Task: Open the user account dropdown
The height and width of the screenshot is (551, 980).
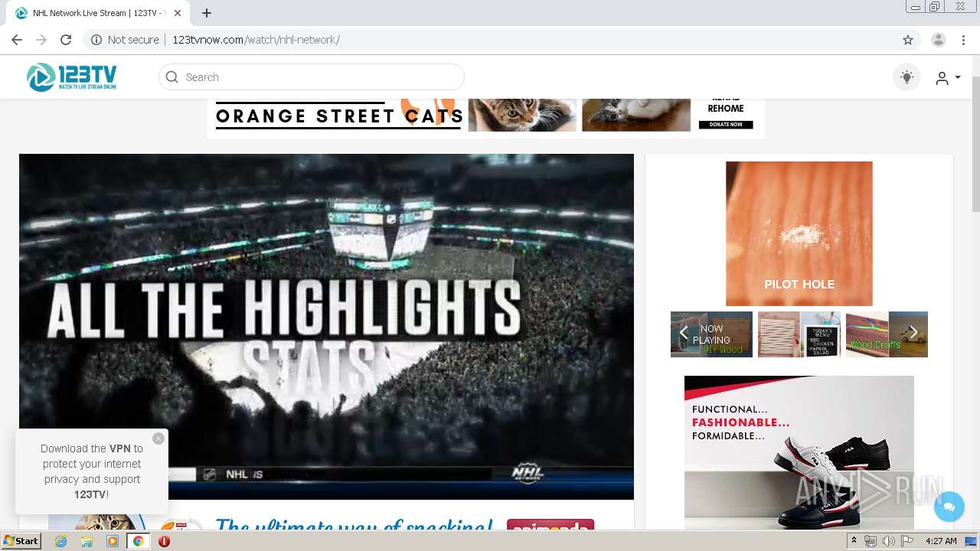Action: pos(948,78)
